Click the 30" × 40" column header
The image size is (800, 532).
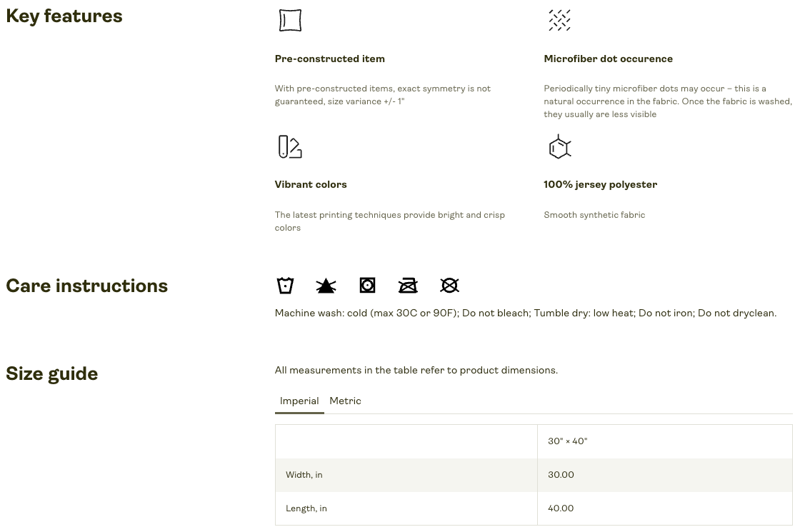coord(567,441)
